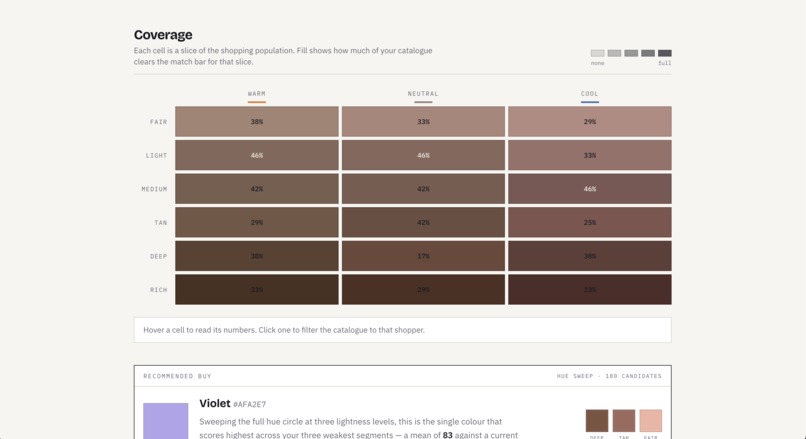The height and width of the screenshot is (439, 806).
Task: Click the middle legend swatch in the scale
Action: [631, 53]
